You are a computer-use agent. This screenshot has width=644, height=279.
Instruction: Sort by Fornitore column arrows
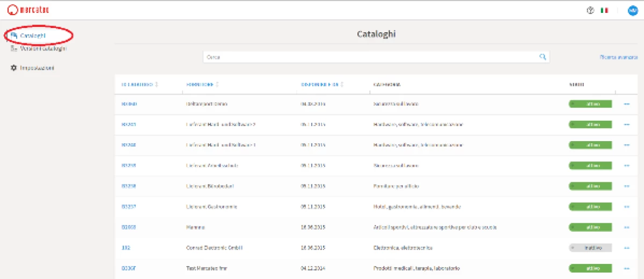218,85
